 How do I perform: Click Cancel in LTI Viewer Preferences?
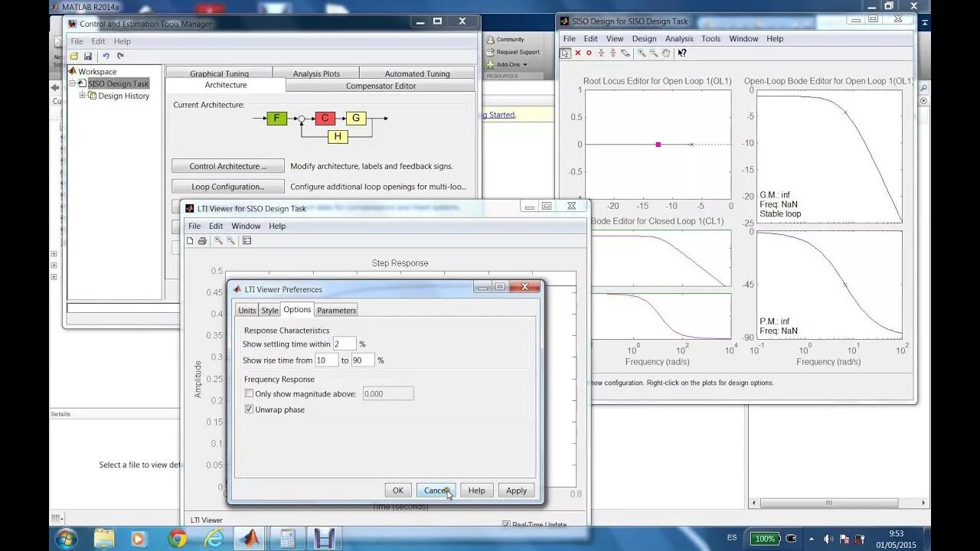point(436,491)
